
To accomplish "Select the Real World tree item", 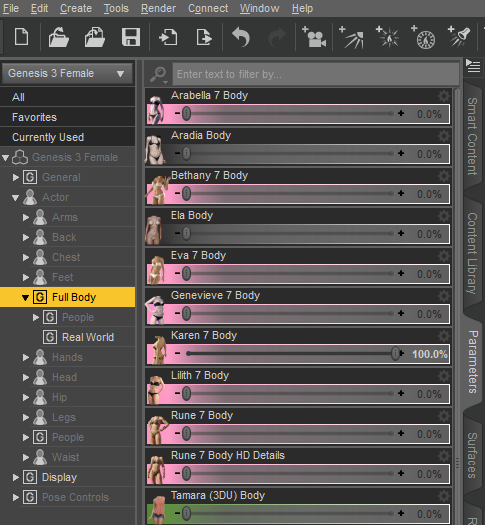I will [x=88, y=337].
